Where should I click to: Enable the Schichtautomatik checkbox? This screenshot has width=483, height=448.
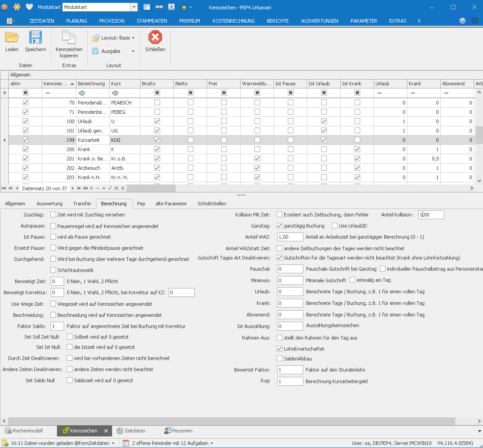tap(53, 270)
